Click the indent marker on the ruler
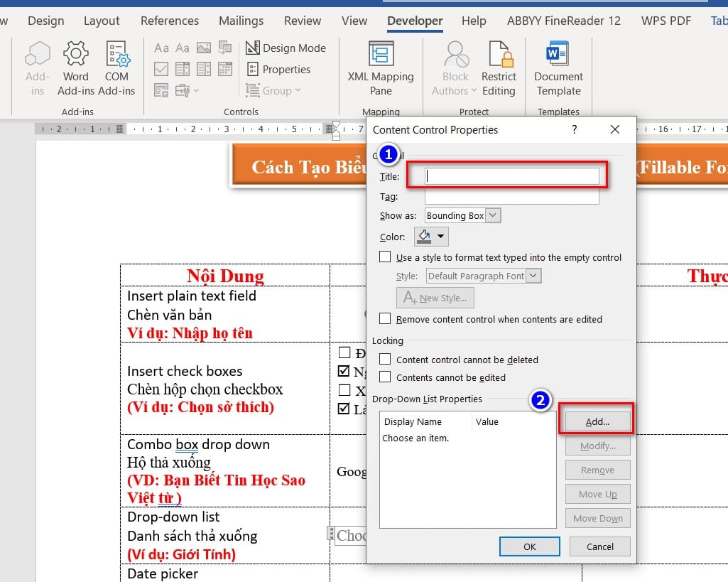 [336, 129]
